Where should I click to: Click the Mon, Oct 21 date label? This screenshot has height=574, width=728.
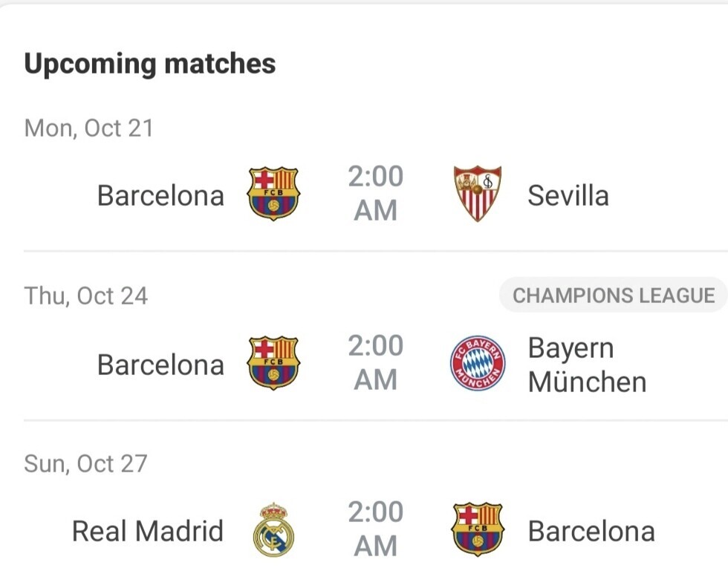[88, 128]
